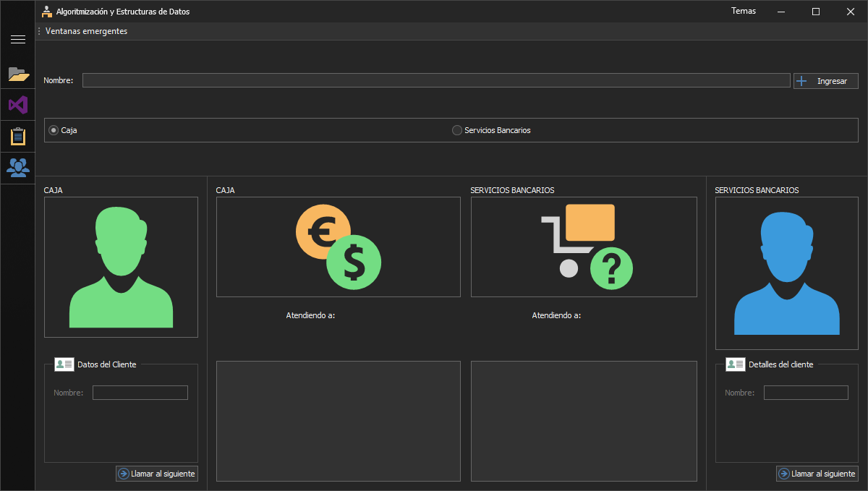This screenshot has width=868, height=491.
Task: Click Llamar al siguiente under Caja
Action: tap(156, 474)
